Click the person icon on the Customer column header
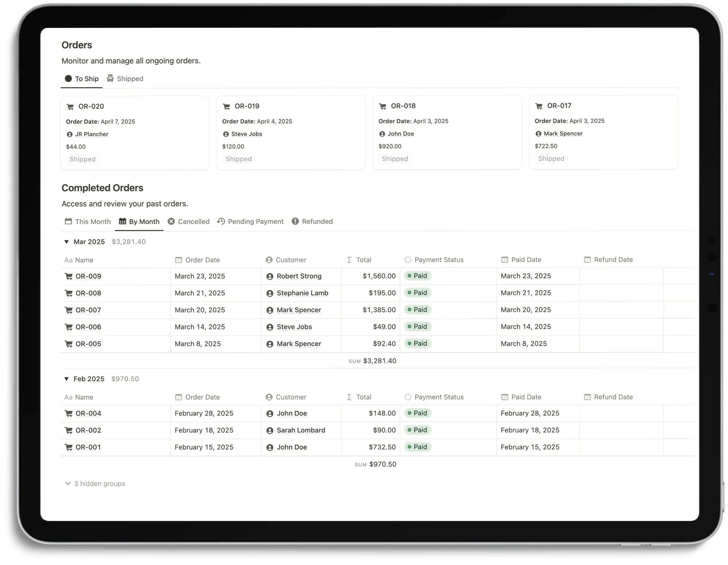The height and width of the screenshot is (565, 728). 269,260
